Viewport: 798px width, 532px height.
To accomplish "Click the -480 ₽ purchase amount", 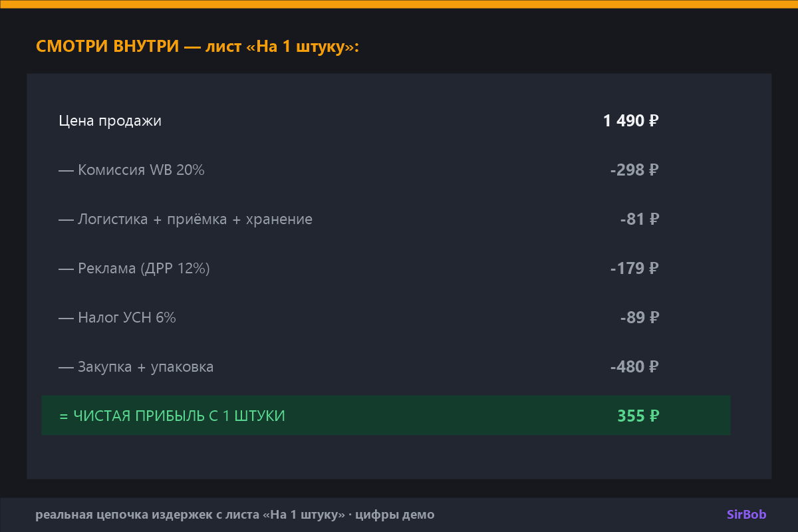I will [634, 367].
